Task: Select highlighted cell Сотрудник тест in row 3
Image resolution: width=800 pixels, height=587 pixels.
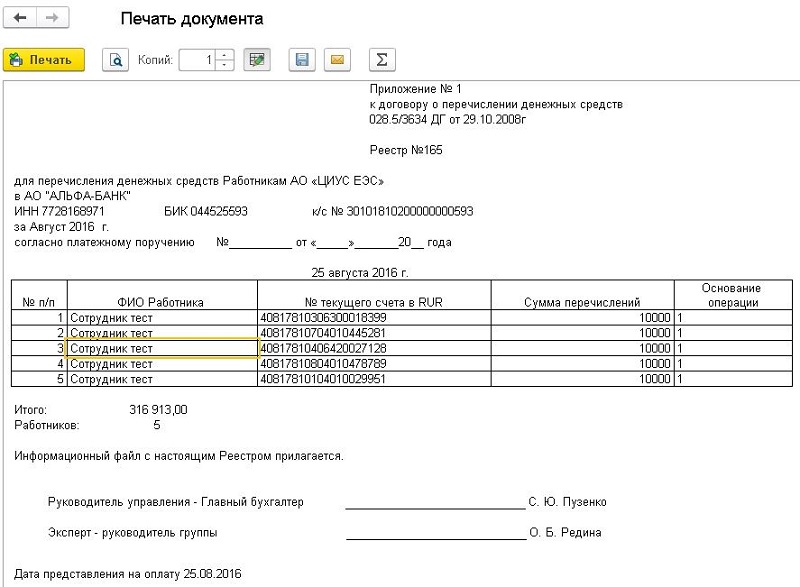Action: point(161,348)
